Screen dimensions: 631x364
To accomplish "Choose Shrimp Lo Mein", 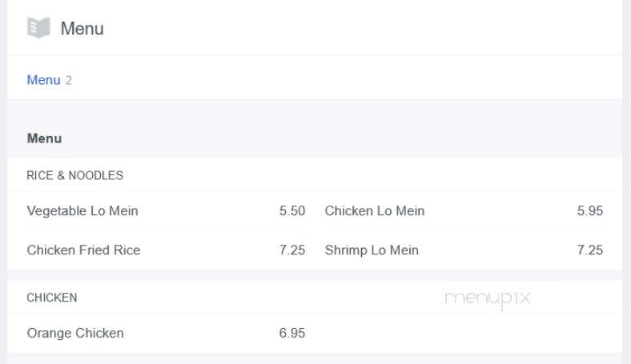I will click(372, 250).
